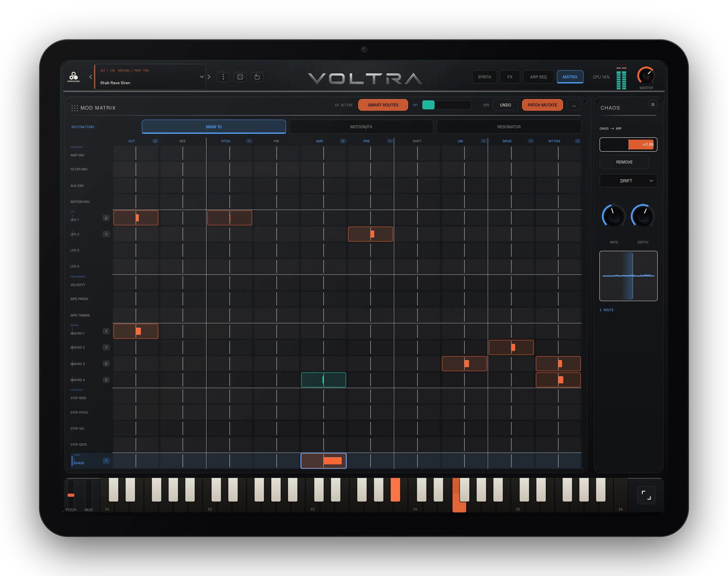Select the MAIN 10 destinations tab
Screen dimensions: 728x576
214,127
